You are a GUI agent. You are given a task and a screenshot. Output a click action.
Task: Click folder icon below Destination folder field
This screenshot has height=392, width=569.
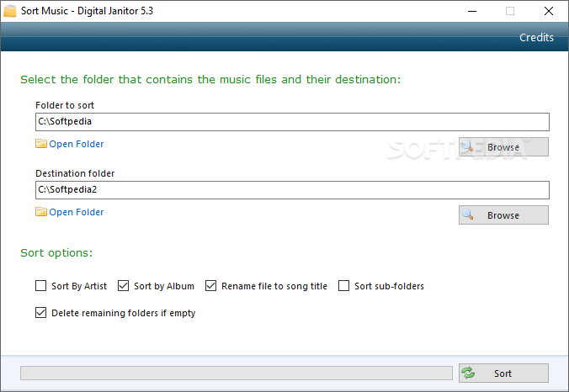click(41, 212)
